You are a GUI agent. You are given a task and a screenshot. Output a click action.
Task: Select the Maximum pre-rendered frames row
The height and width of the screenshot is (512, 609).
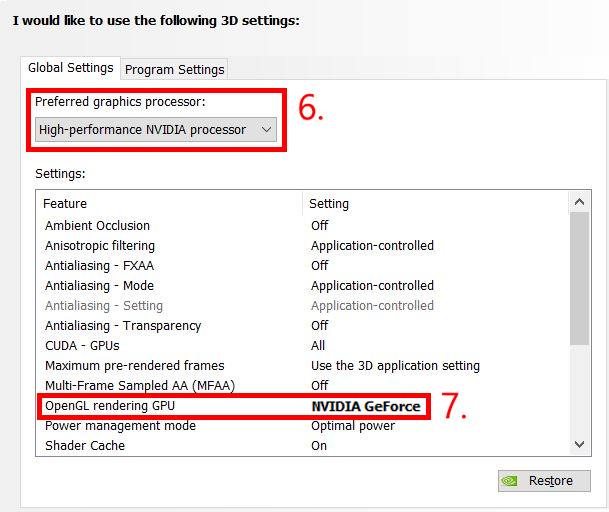click(x=303, y=366)
